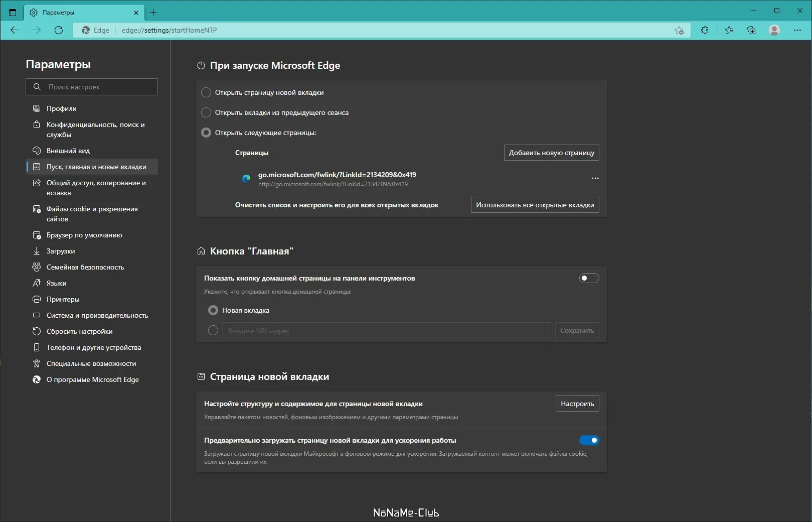Screen dimensions: 812x522
Task: Toggle Показать кнопку домашней страницы switch
Action: click(589, 278)
